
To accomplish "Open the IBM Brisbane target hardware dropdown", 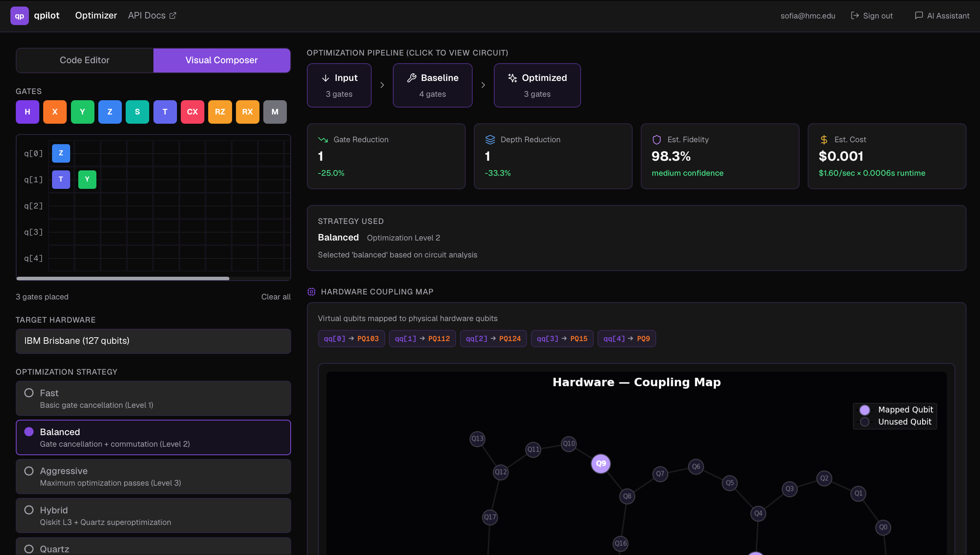I will pyautogui.click(x=153, y=341).
